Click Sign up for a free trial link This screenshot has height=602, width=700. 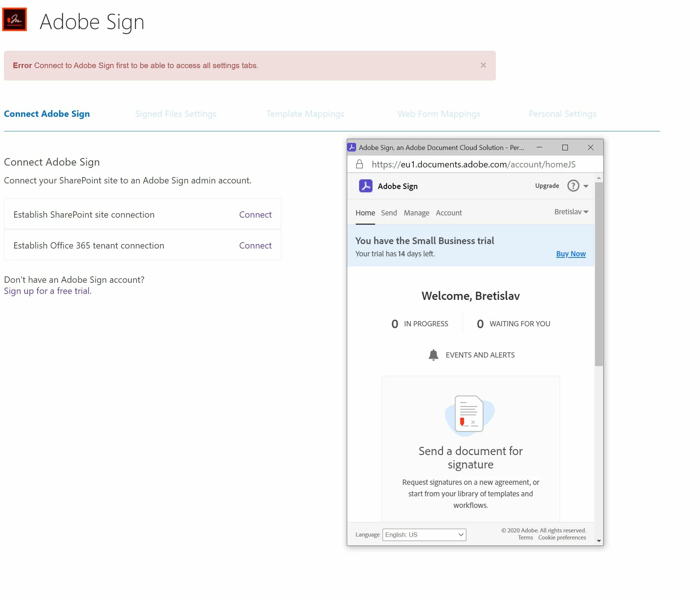coord(47,291)
